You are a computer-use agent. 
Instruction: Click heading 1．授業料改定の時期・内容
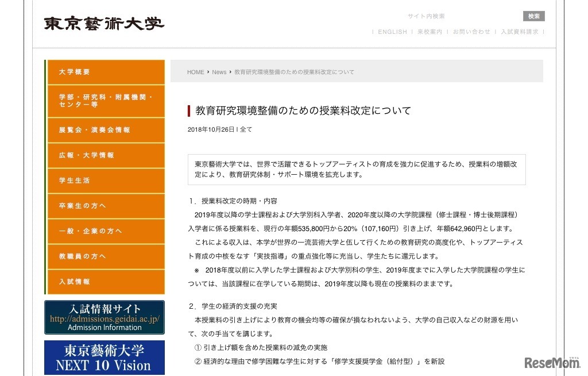point(233,201)
